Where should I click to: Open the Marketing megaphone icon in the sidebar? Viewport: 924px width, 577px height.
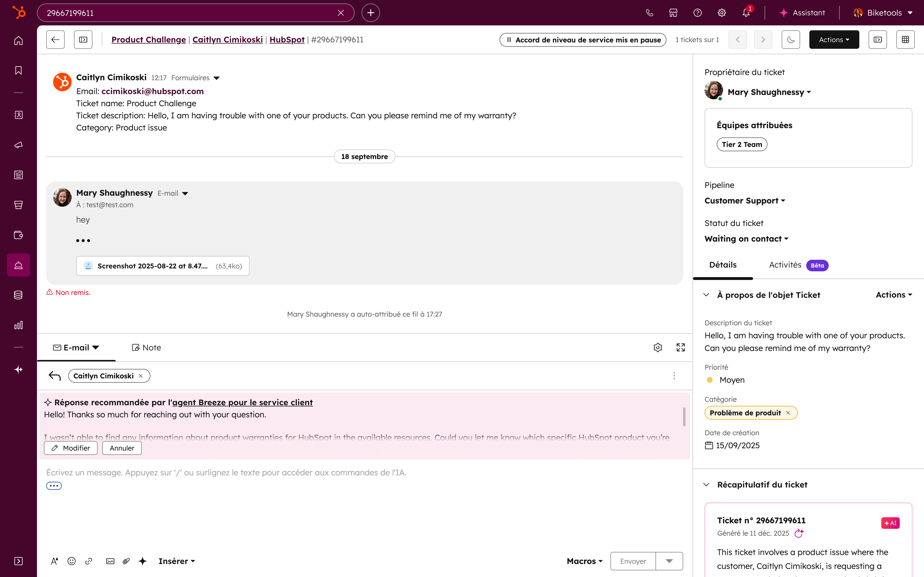[18, 145]
